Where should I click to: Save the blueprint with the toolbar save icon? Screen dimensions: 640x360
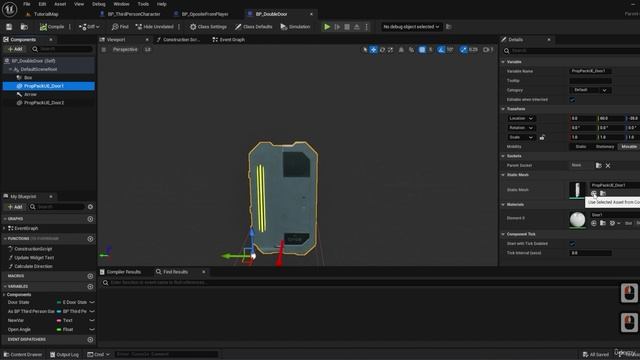pos(9,27)
